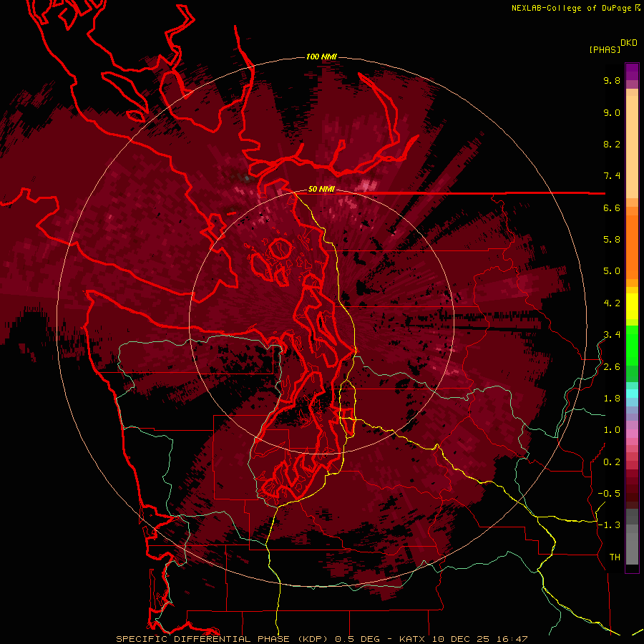Click the 16:47 timestamp

coord(511,639)
